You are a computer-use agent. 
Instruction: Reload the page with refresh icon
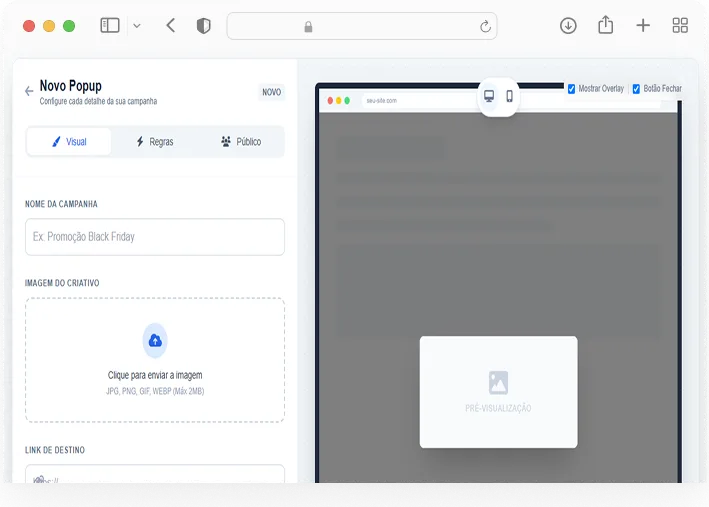click(x=485, y=26)
